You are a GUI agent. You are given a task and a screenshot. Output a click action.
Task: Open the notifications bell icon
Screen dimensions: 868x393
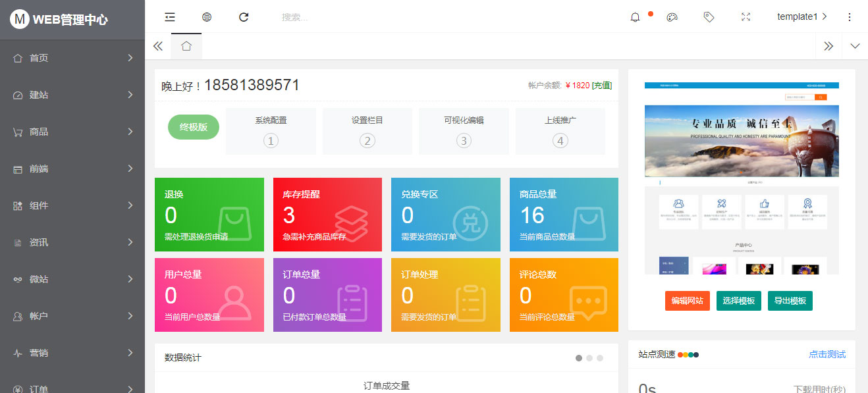click(x=634, y=16)
